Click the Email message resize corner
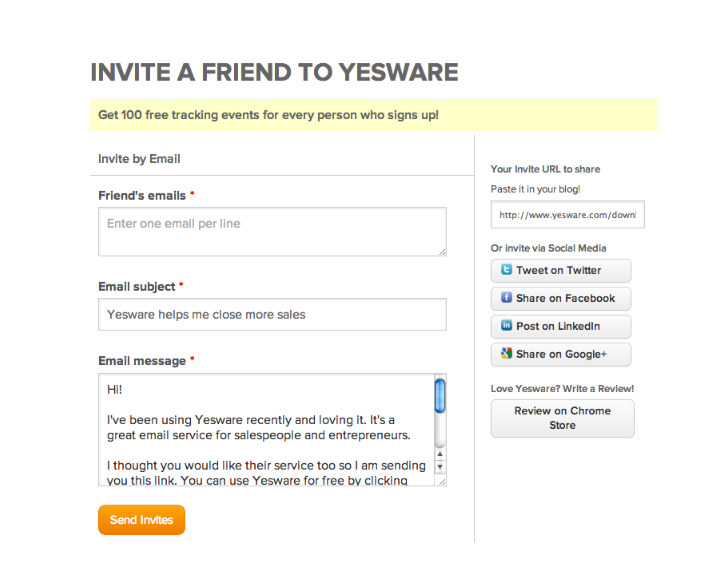Image resolution: width=723 pixels, height=575 pixels. point(442,481)
